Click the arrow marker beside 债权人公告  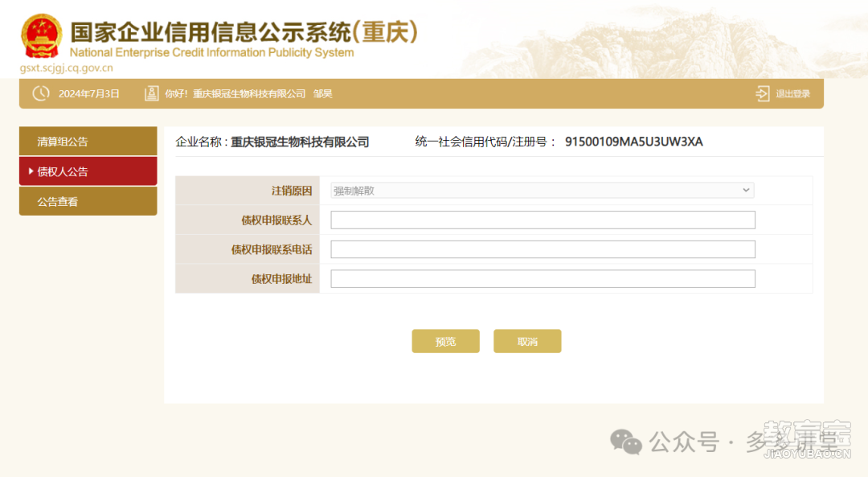(x=31, y=171)
